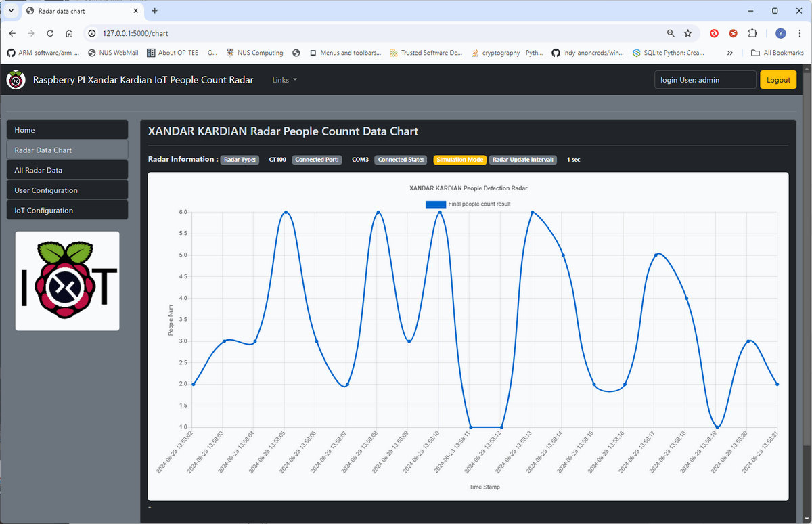Screen dimensions: 812x524
Task: Open All Radar Data page
Action: click(67, 170)
